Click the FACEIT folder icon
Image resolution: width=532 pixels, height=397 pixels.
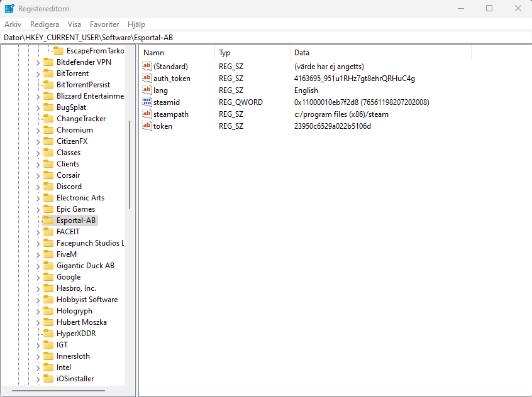tap(48, 232)
